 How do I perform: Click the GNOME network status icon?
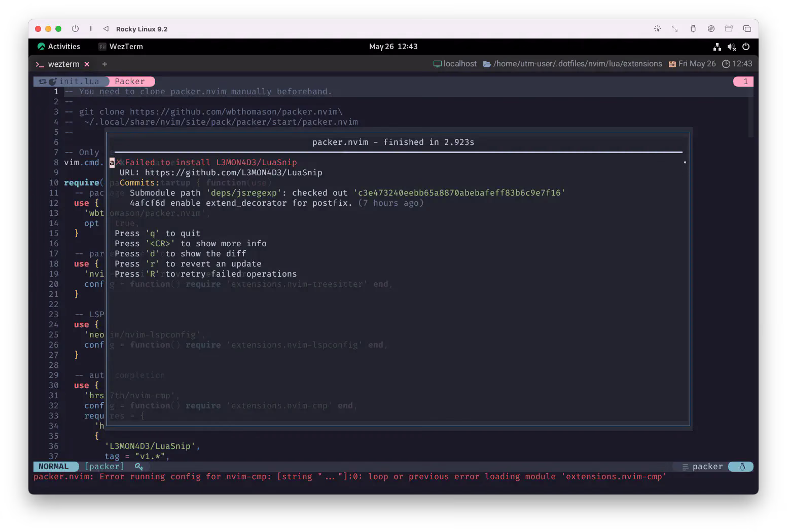pyautogui.click(x=717, y=47)
